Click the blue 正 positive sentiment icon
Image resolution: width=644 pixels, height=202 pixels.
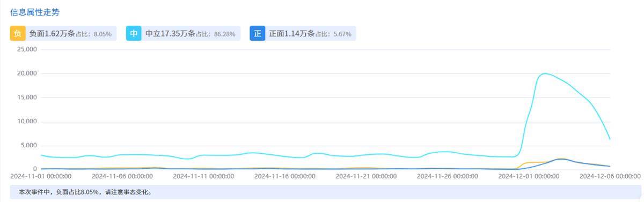point(258,34)
